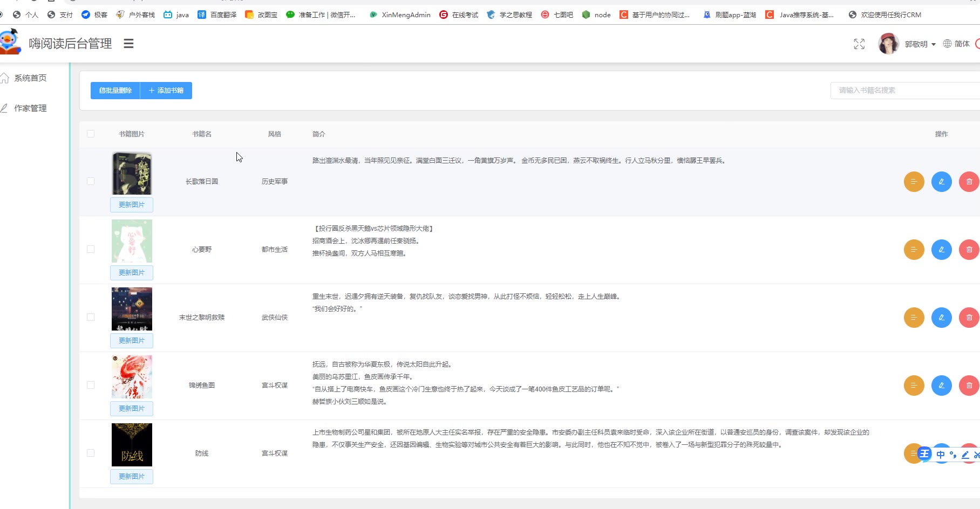Delete the book 长歌落日圆 (red trash)
Viewport: 980px width, 509px height.
(969, 182)
